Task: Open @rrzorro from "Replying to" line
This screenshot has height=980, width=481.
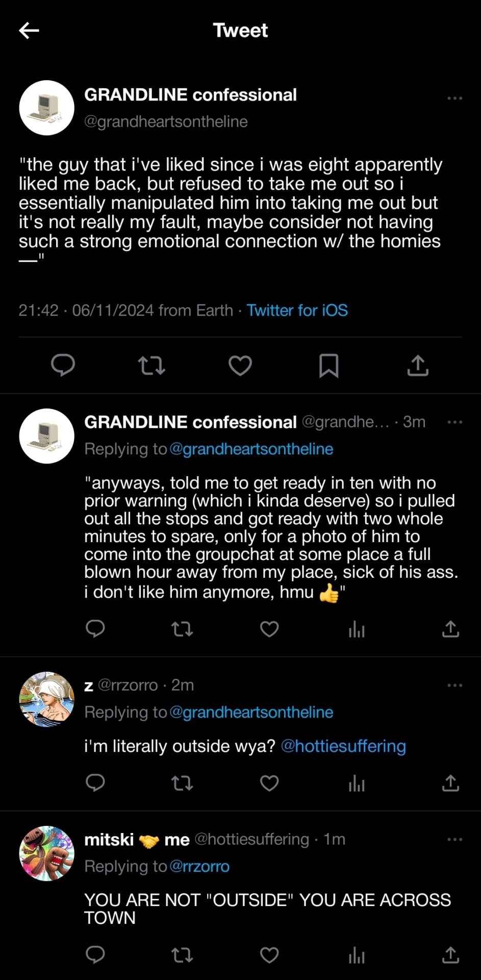Action: [x=199, y=866]
